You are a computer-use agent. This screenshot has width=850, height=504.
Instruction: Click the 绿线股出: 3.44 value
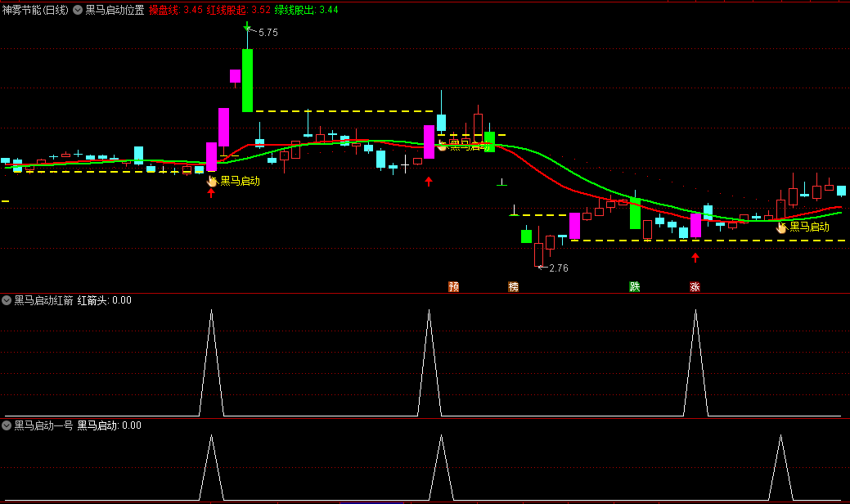tap(306, 10)
